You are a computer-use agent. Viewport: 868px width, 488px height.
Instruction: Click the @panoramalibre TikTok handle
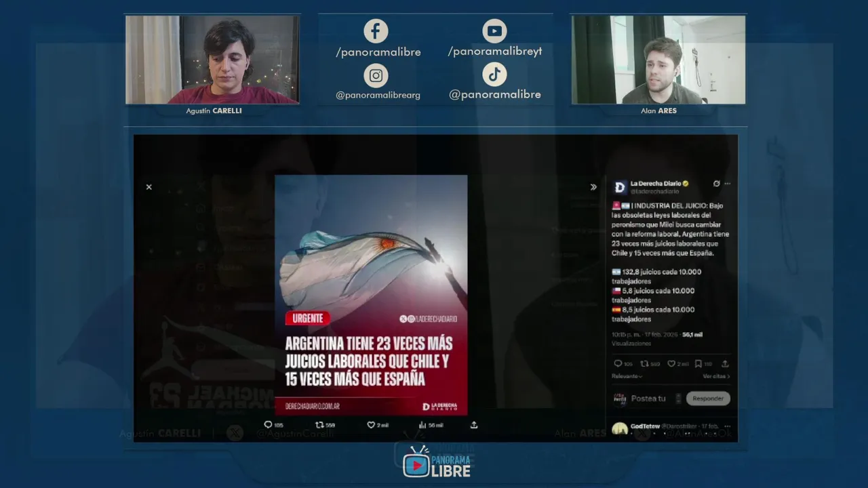[495, 95]
